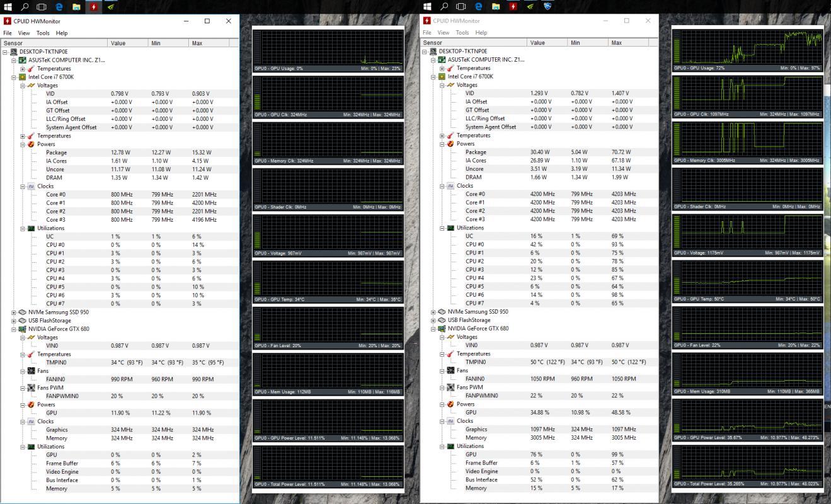
Task: Collapse the CPU Clocks node in right HWMonitor
Action: (442, 185)
